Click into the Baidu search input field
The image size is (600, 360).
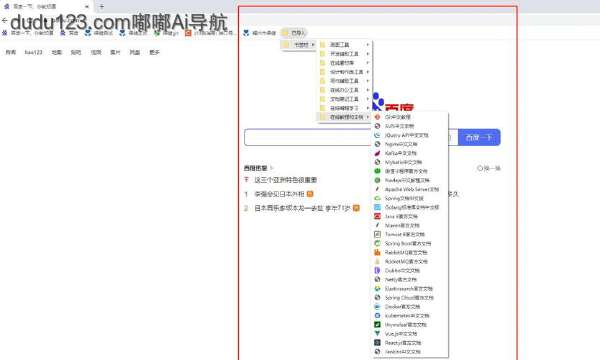tap(308, 137)
